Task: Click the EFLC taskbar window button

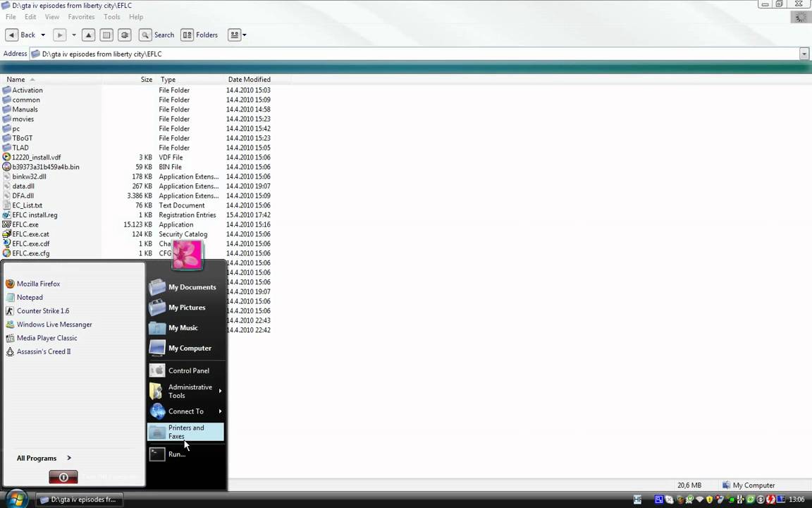Action: click(79, 500)
